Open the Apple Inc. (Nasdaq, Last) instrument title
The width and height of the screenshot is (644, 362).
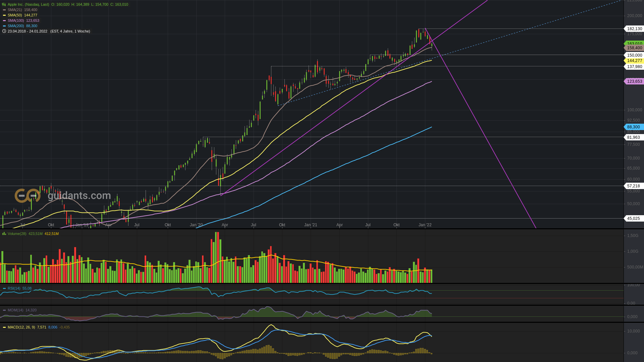tap(28, 4)
